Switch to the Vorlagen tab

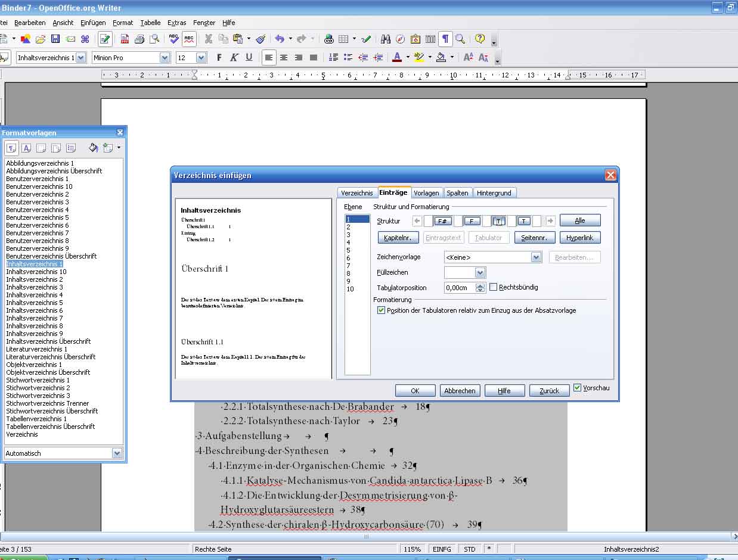tap(426, 193)
